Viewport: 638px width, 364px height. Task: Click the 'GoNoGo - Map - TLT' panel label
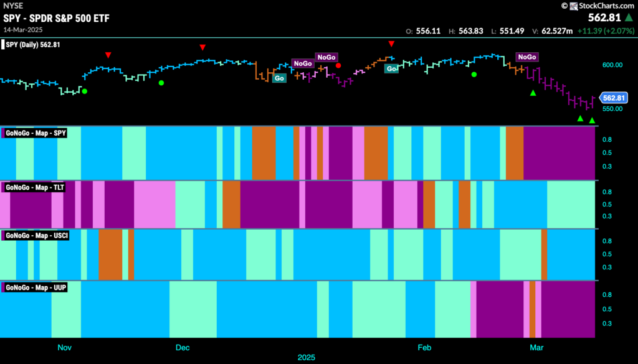pos(35,187)
